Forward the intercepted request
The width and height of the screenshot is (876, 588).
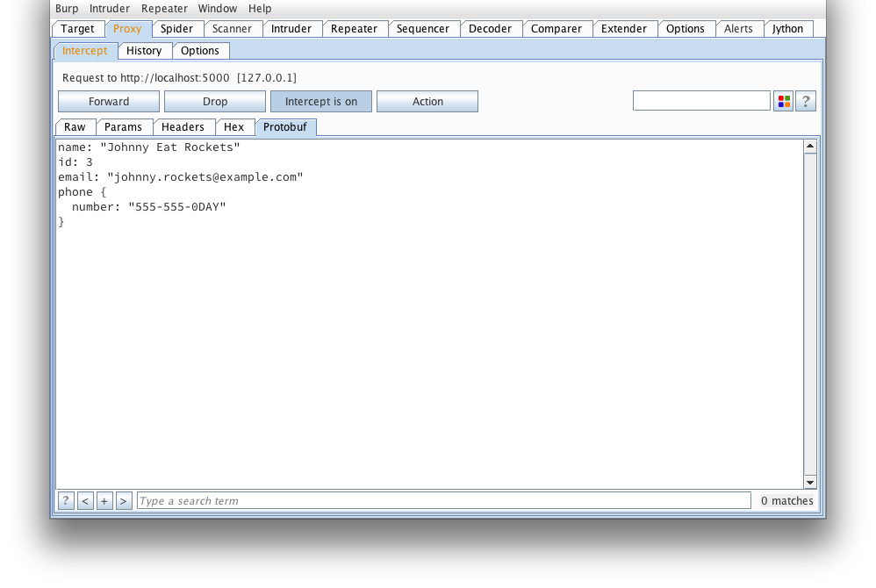109,102
